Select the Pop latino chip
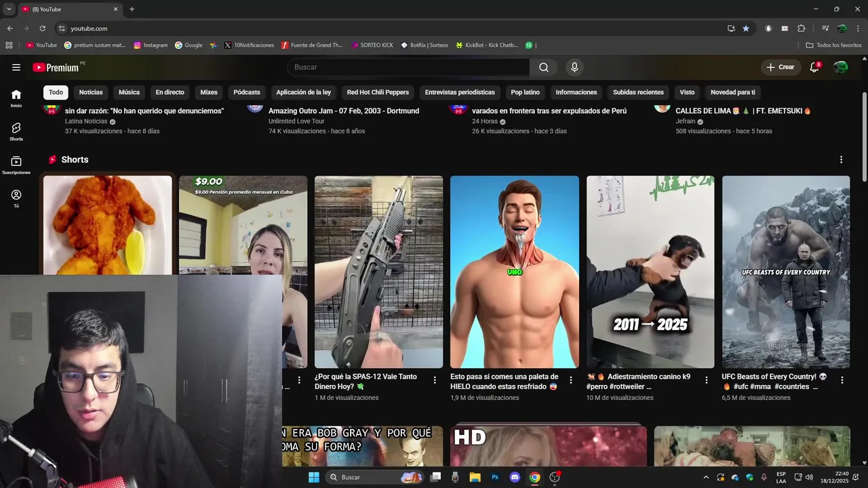 click(x=526, y=92)
